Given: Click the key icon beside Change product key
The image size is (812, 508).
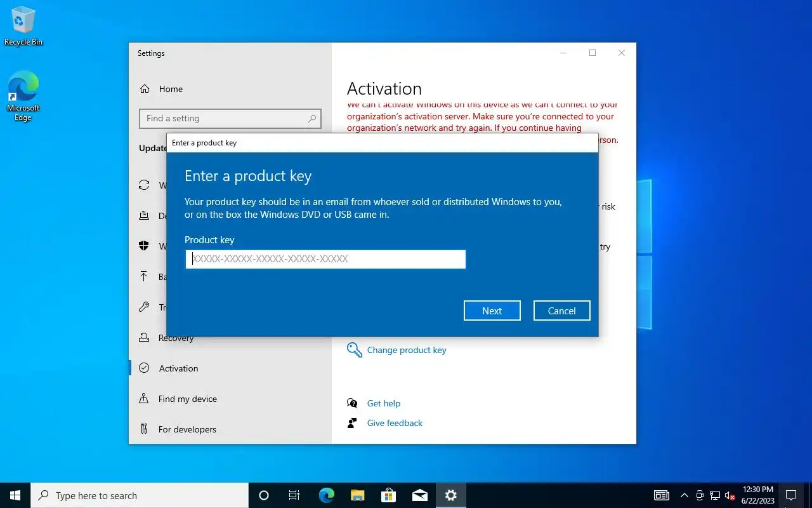Looking at the screenshot, I should 354,350.
